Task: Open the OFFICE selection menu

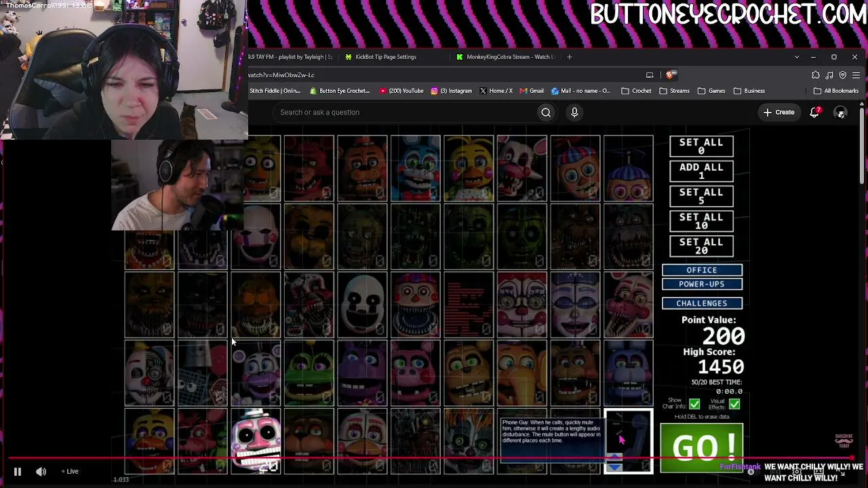Action: click(702, 270)
